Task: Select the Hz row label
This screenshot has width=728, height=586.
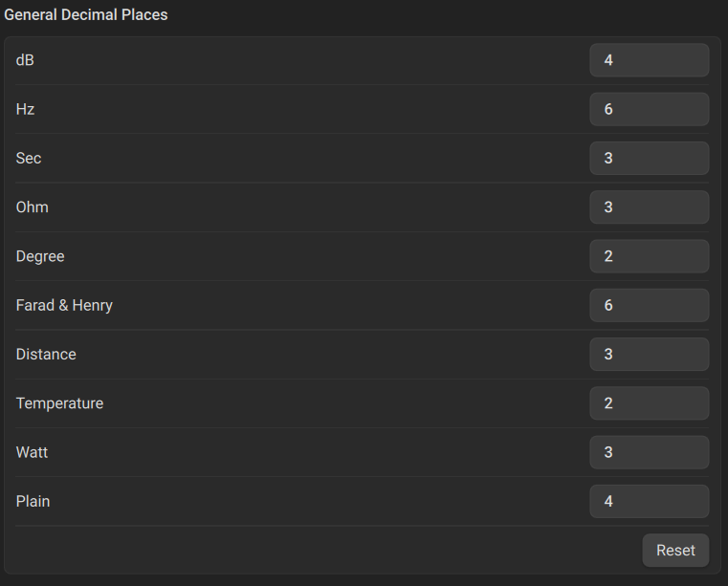Action: (x=26, y=109)
